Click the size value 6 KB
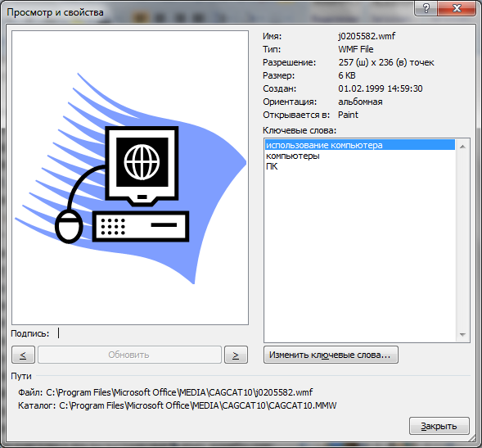The width and height of the screenshot is (482, 448). pyautogui.click(x=347, y=75)
